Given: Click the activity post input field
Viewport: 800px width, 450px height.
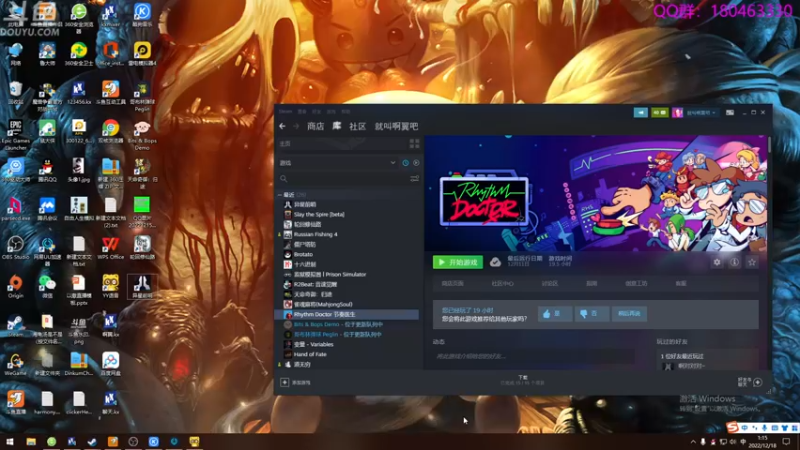Looking at the screenshot, I should [534, 356].
